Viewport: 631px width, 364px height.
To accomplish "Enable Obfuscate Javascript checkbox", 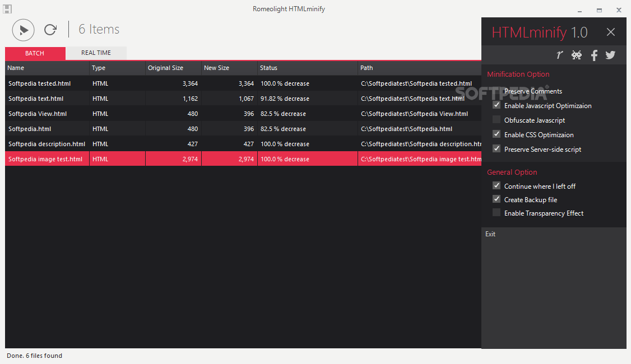I will (497, 120).
